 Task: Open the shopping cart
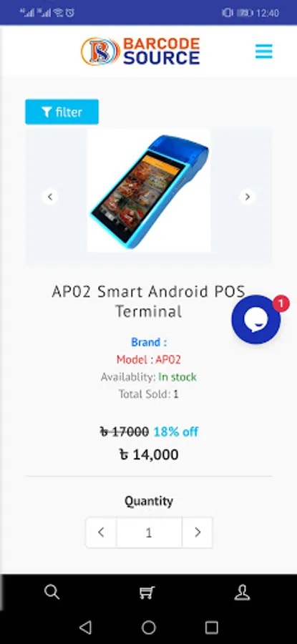147,592
